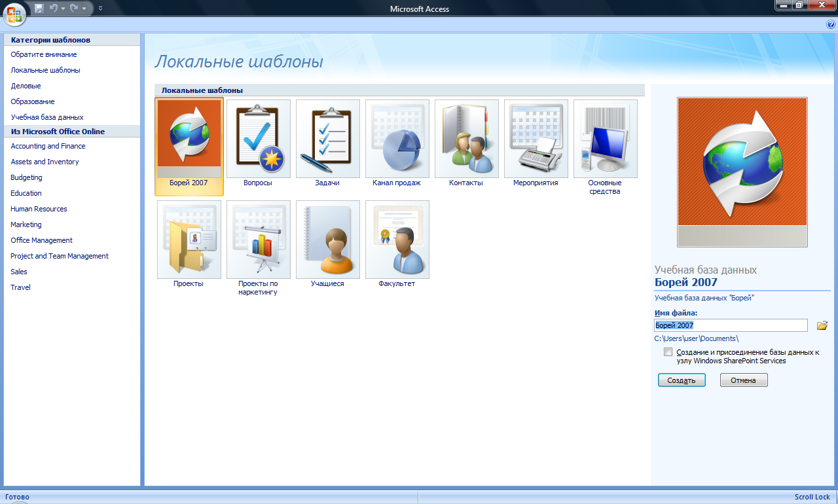Click the browse folder icon next to file name
The image size is (838, 504).
[822, 325]
